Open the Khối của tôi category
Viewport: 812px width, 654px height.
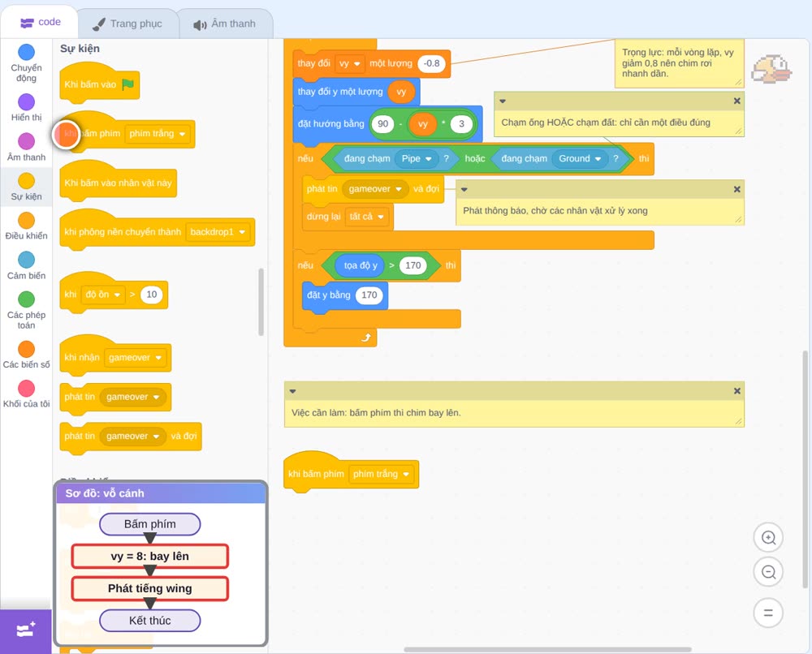[26, 394]
